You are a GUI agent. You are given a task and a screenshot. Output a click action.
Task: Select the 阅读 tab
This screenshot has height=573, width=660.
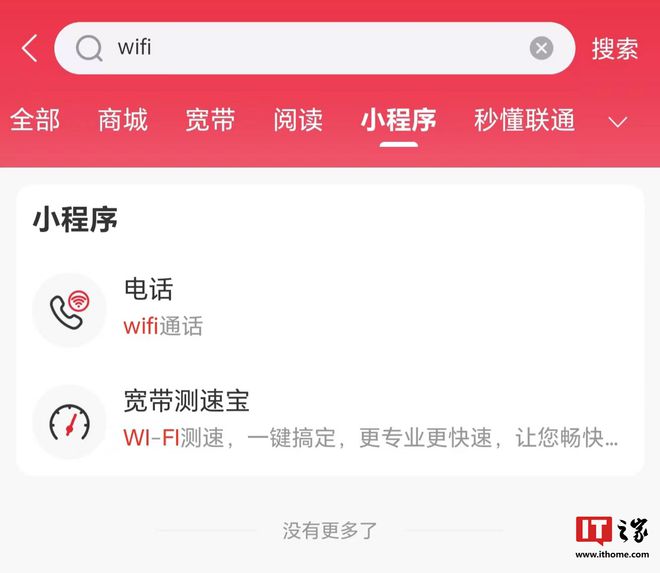[298, 120]
